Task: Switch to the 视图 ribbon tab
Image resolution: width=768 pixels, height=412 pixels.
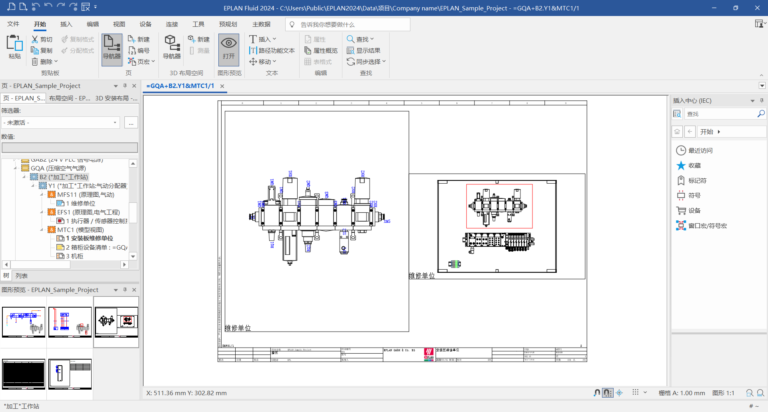Action: [x=119, y=24]
